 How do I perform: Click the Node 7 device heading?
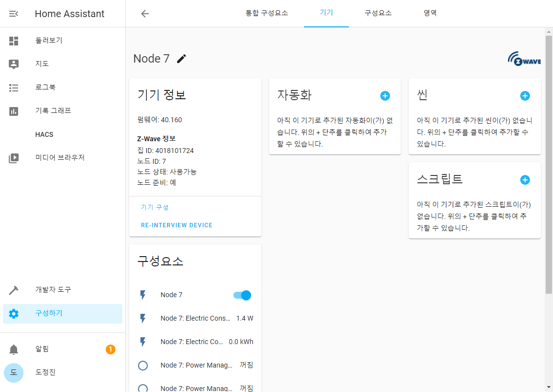(x=151, y=59)
